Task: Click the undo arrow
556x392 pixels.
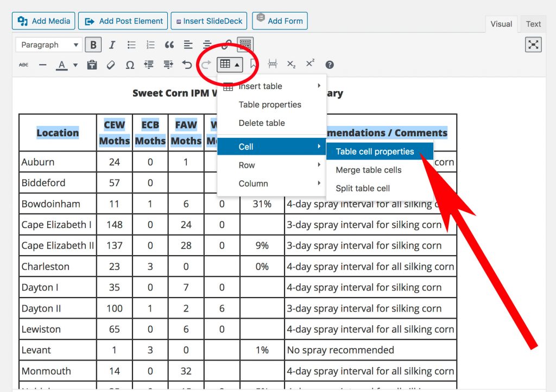Action: pyautogui.click(x=187, y=65)
